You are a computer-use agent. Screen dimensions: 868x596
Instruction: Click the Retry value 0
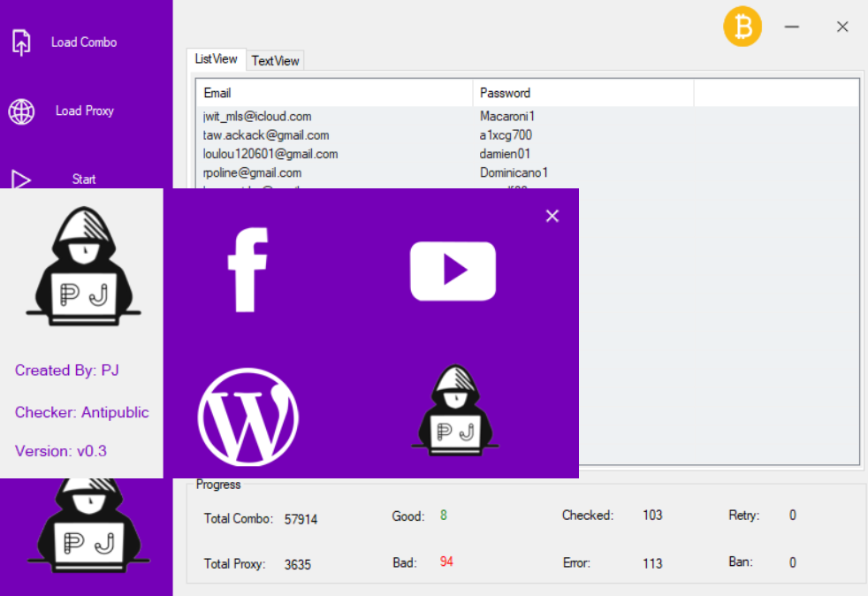click(x=793, y=516)
